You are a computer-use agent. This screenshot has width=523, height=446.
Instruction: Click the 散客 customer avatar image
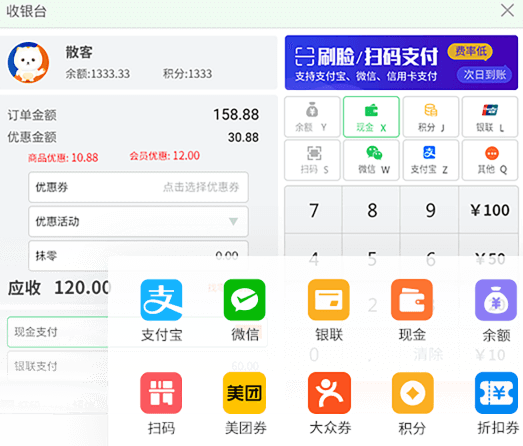[x=28, y=62]
